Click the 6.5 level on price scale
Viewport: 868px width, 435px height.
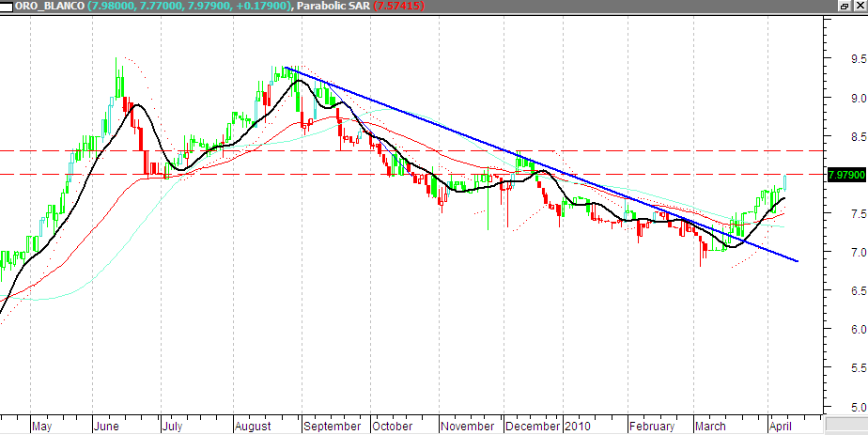[832, 291]
